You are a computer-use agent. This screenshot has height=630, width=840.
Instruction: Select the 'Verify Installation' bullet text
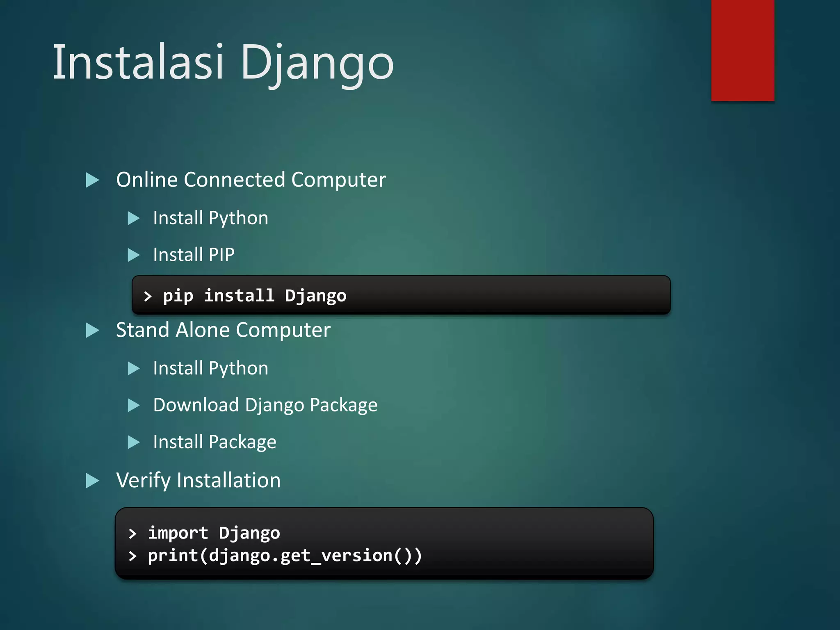tap(198, 480)
